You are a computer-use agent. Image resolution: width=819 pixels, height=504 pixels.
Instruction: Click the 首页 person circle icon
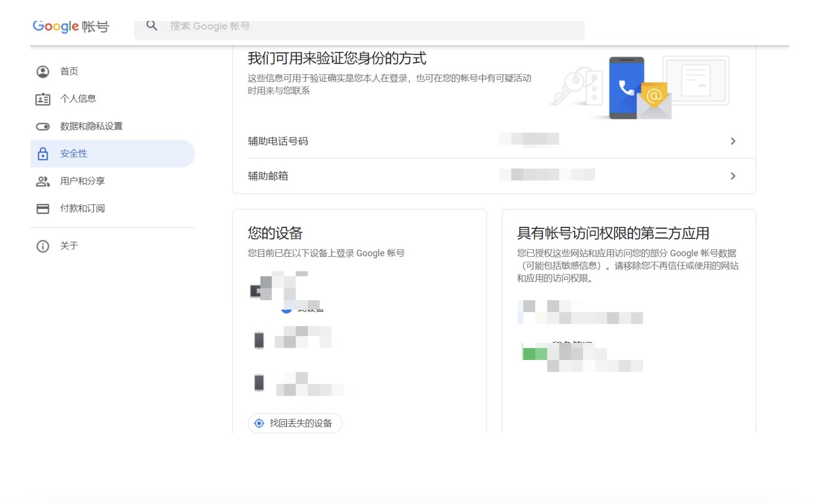42,72
